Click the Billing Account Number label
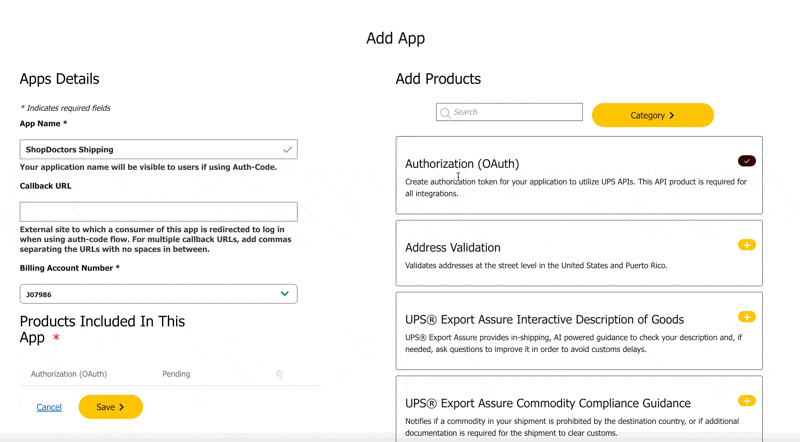Viewport: 800px width, 442px height. coord(69,268)
